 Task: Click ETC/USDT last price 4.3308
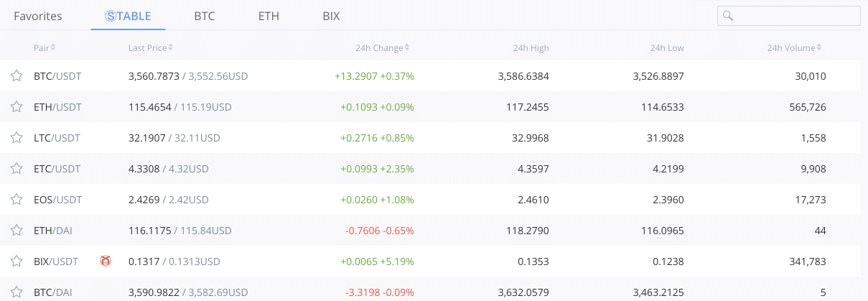144,169
